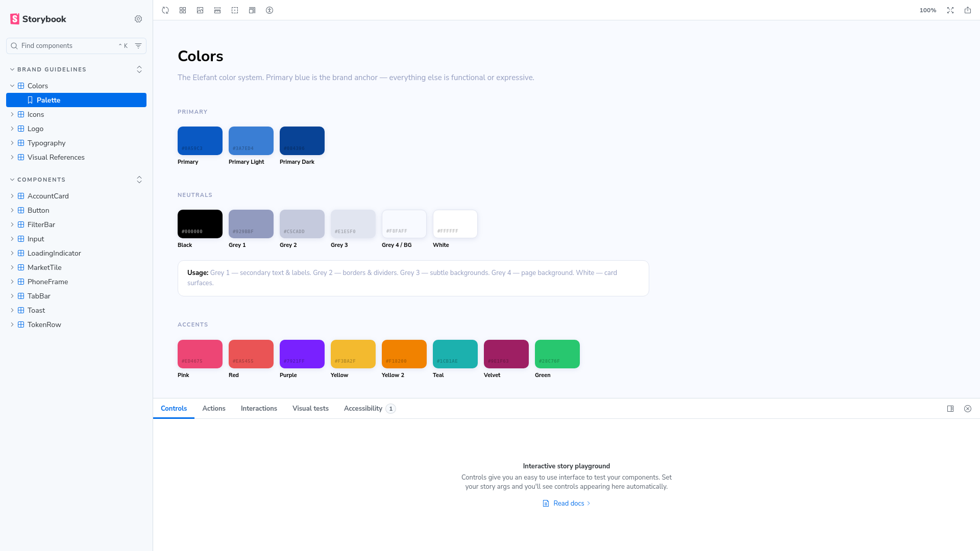
Task: Click the Find components search field
Action: [76, 46]
